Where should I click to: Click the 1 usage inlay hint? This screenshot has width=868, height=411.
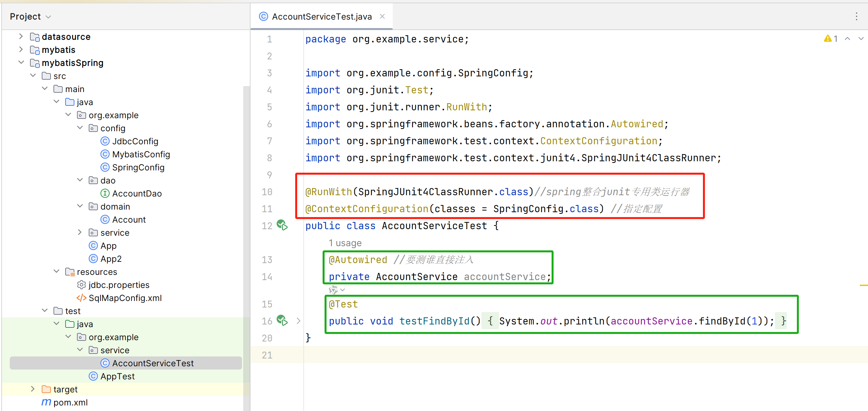[x=345, y=243]
